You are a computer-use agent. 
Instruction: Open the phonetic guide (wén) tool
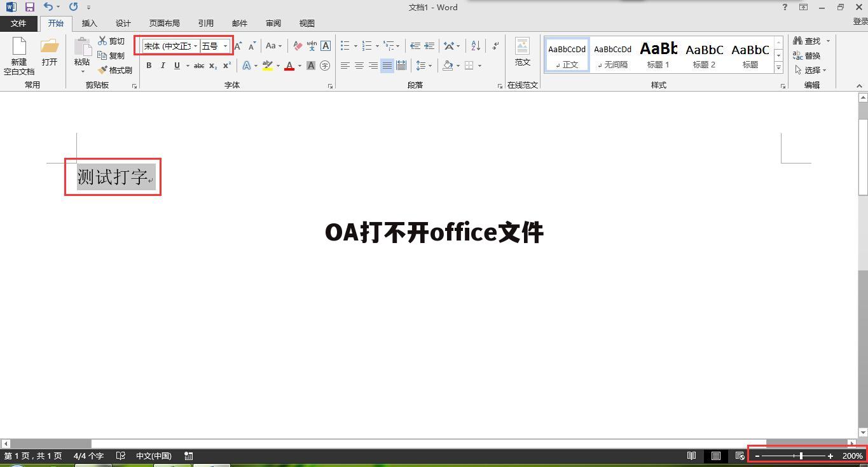point(312,46)
